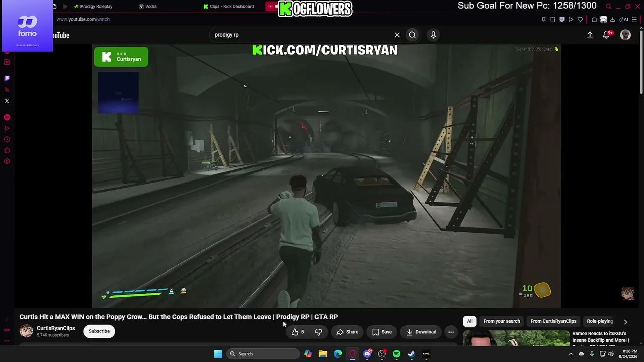
Task: Open Spotify from the taskbar
Action: [x=396, y=354]
